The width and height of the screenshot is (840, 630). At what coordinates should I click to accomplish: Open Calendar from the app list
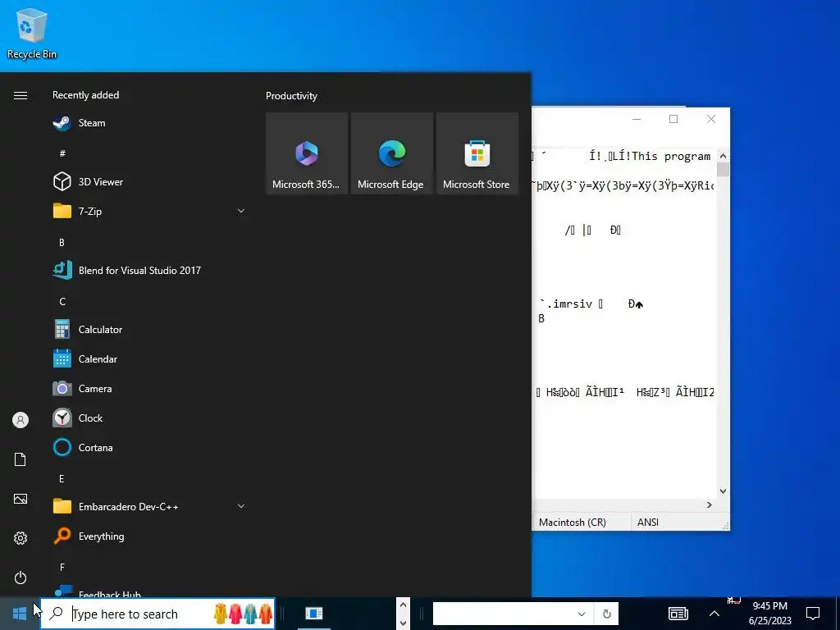pyautogui.click(x=148, y=359)
